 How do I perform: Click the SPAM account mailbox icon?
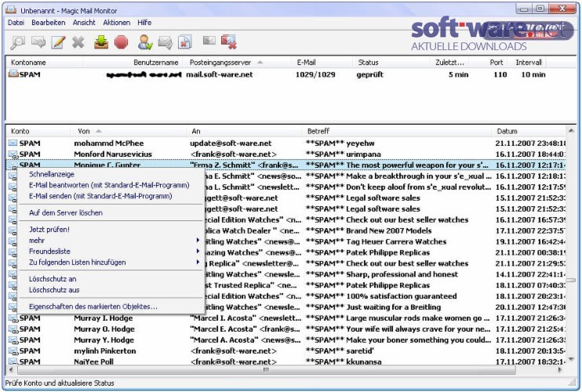tap(13, 74)
